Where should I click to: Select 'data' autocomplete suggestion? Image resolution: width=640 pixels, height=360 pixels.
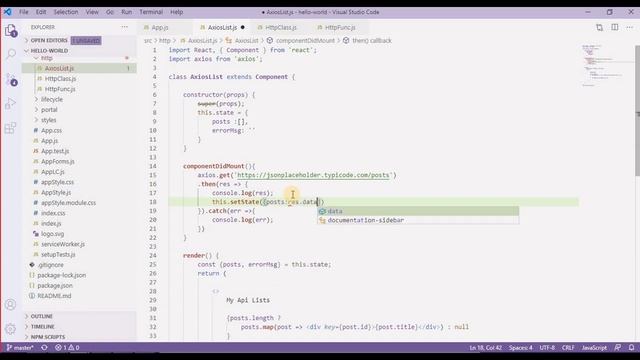tap(418, 211)
